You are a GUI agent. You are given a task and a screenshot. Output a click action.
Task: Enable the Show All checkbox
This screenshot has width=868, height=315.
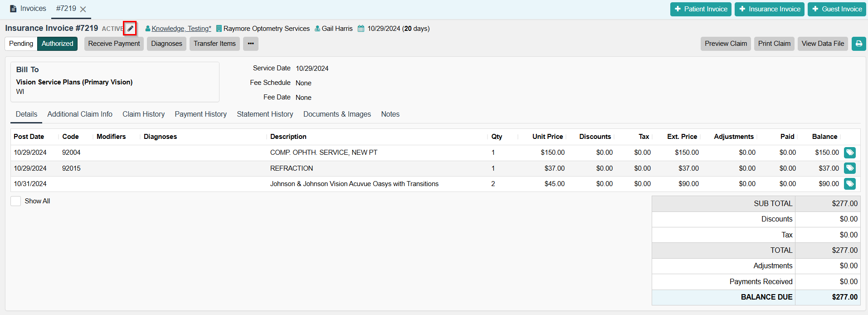coord(16,201)
